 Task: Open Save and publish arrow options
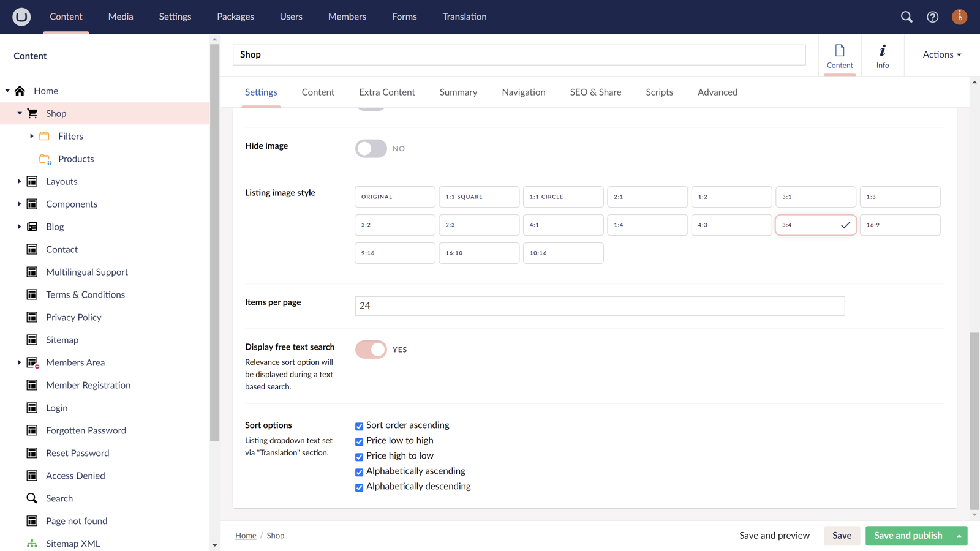coord(959,536)
